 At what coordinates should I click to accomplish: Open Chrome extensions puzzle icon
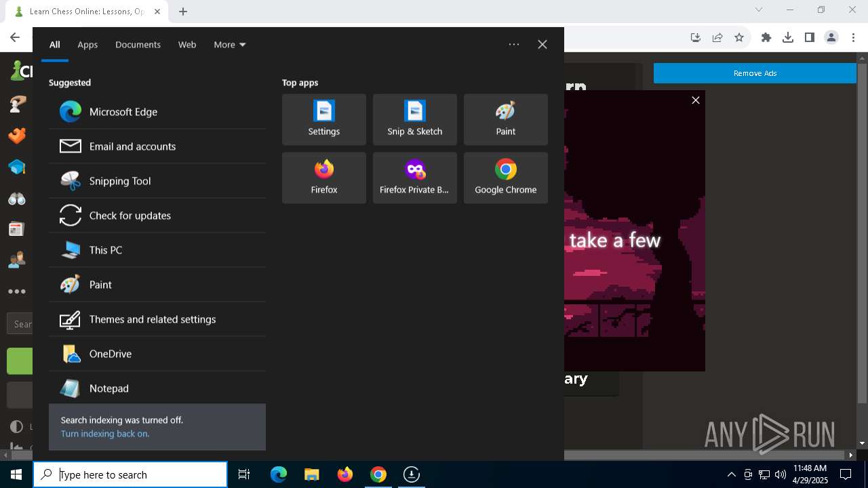[766, 37]
